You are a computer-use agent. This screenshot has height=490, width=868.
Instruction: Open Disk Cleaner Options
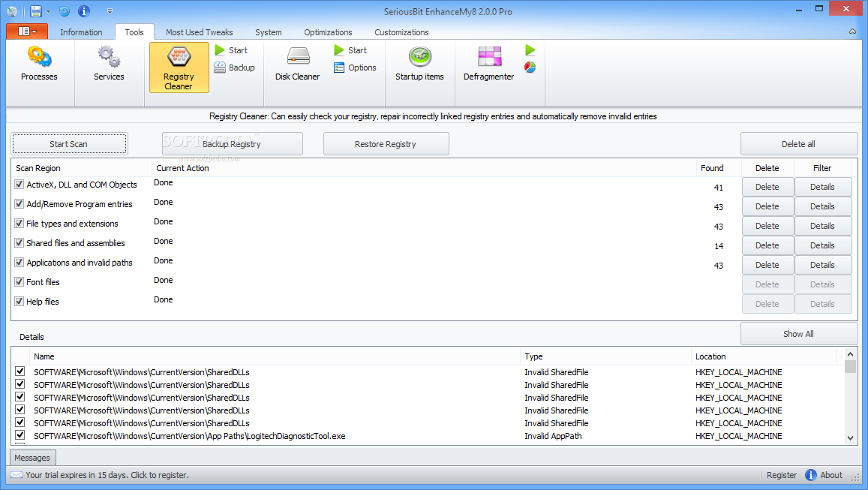point(355,67)
